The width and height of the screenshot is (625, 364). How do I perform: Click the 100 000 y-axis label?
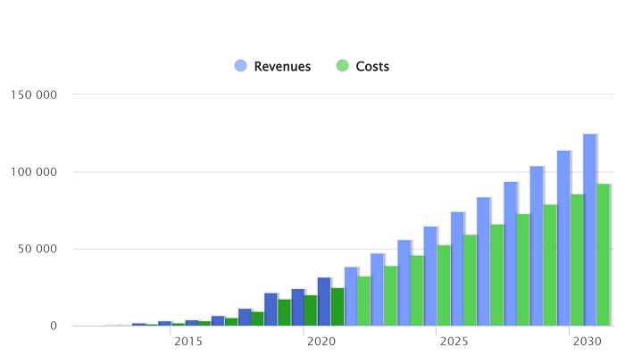tap(34, 172)
